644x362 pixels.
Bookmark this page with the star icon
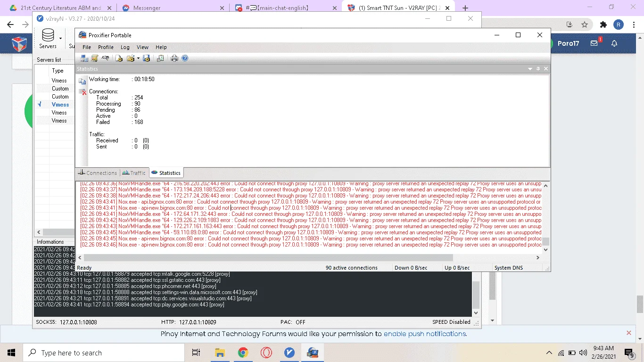coord(585,25)
